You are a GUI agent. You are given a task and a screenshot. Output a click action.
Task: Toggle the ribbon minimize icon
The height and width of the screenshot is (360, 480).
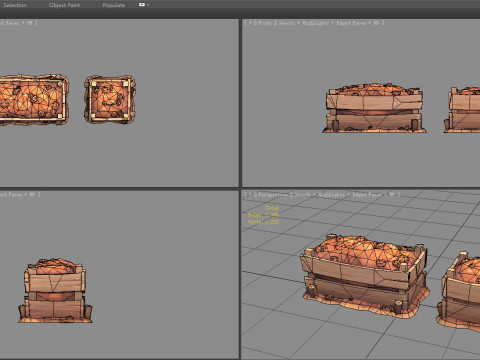point(142,5)
